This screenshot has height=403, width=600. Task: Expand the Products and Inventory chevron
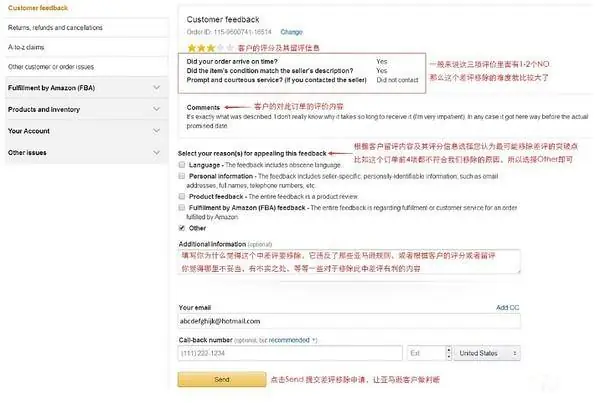click(157, 109)
